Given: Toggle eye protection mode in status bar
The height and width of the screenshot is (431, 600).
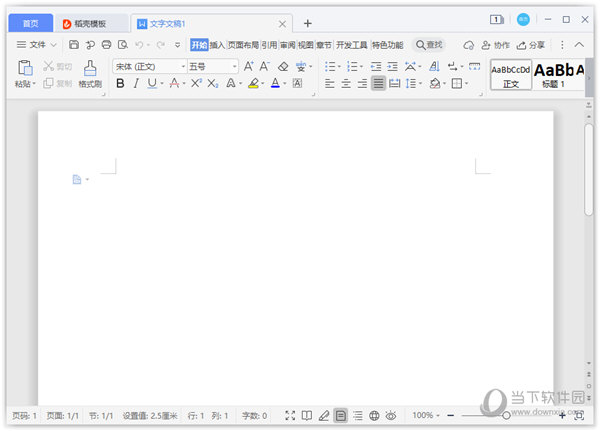Looking at the screenshot, I should (x=391, y=415).
